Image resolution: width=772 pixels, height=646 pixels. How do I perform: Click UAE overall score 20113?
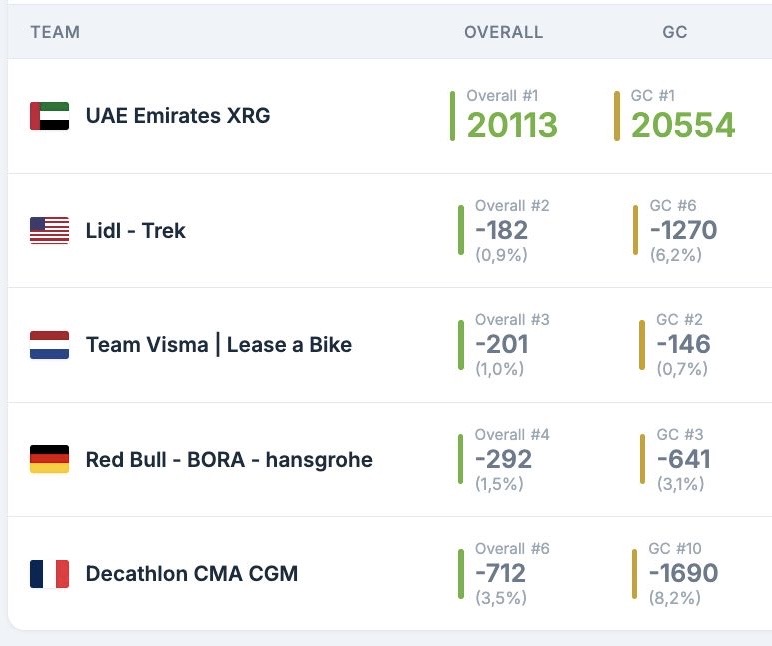512,125
